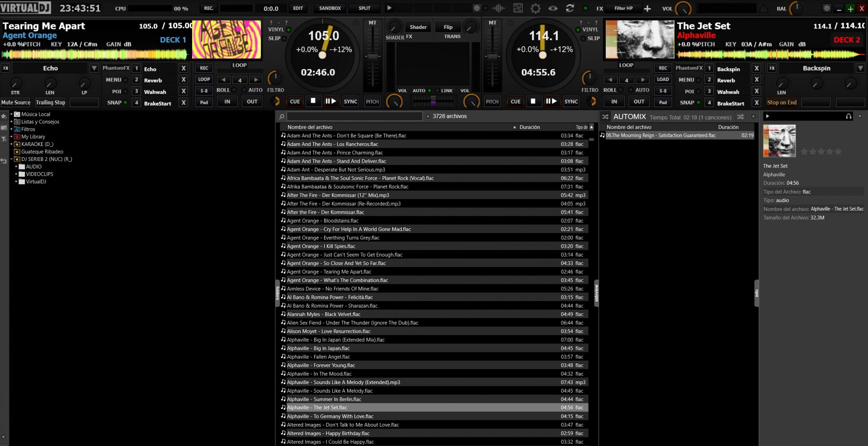Expand My Library node

(11, 136)
